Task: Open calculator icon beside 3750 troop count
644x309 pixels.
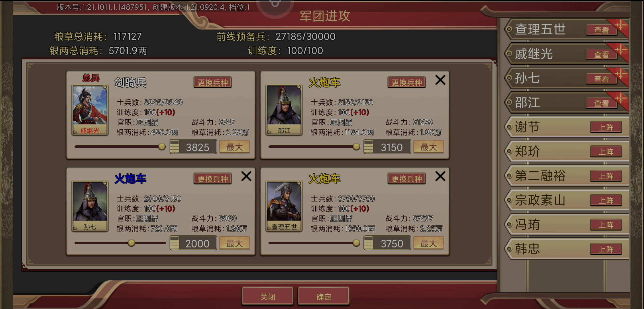Action: click(368, 243)
